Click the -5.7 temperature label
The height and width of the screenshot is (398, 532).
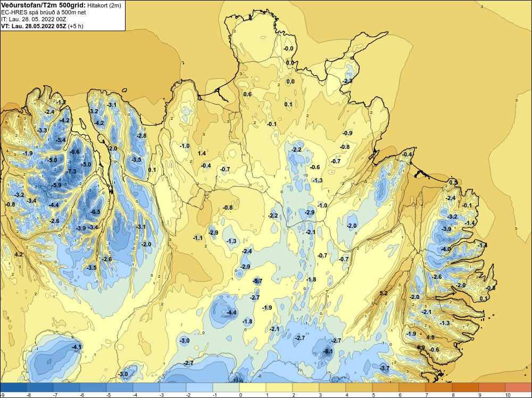(x=257, y=281)
